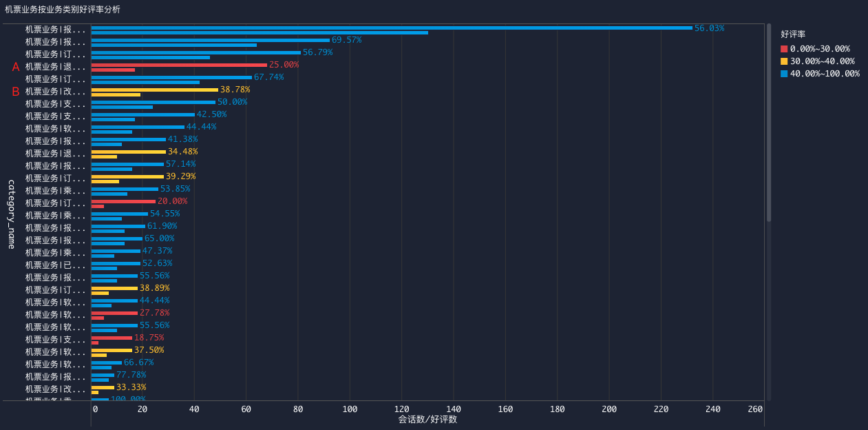Click the red 18.75% data label
Screen dimensions: 868x430
point(149,338)
